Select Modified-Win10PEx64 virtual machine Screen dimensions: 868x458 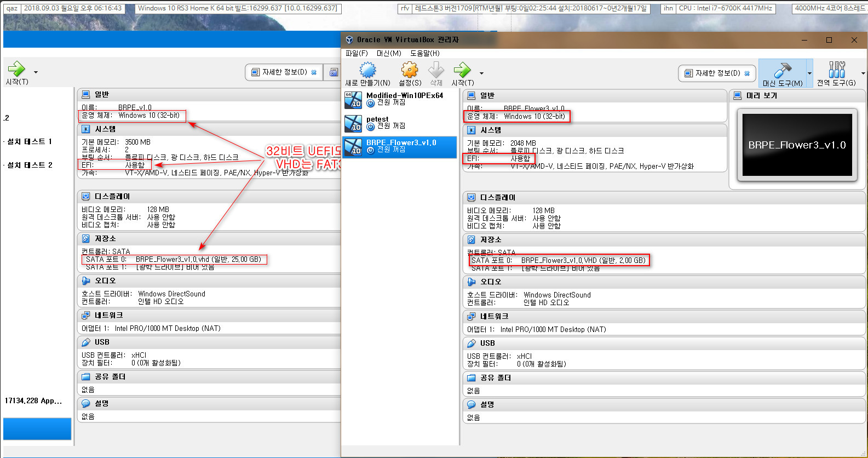(400, 100)
